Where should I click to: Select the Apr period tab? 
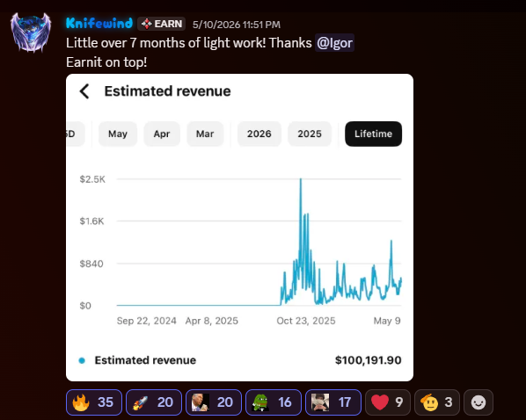[x=162, y=134]
